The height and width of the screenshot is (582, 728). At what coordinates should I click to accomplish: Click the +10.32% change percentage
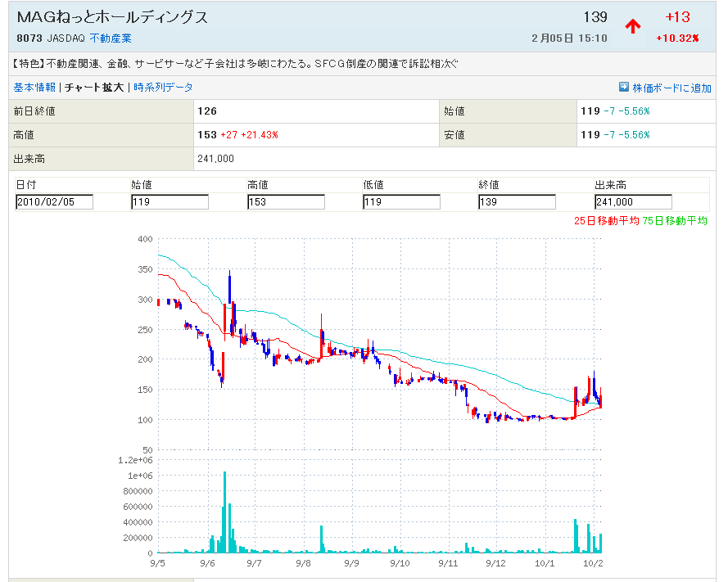pos(677,38)
